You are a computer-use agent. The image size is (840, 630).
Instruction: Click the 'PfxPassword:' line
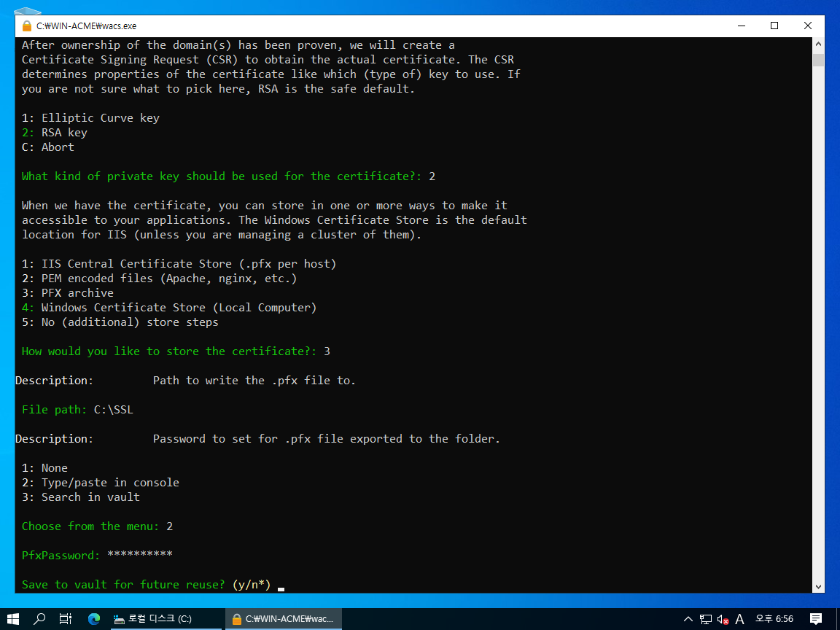97,555
